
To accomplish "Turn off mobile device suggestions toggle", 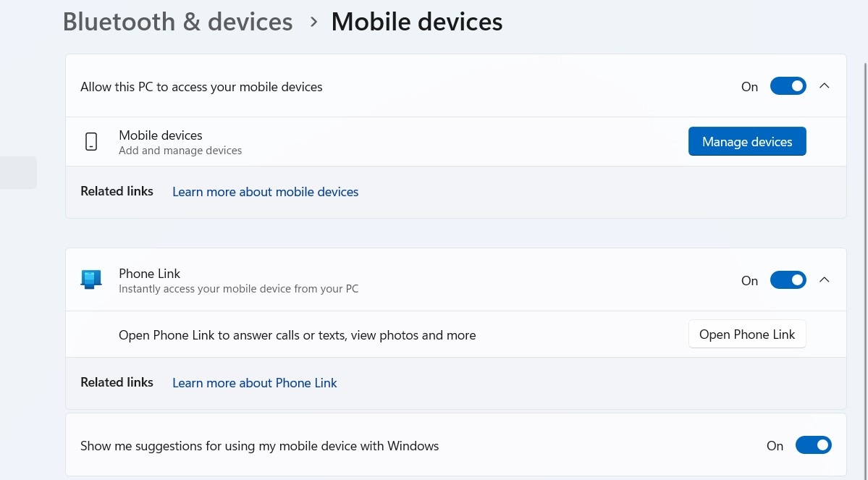I will [813, 445].
